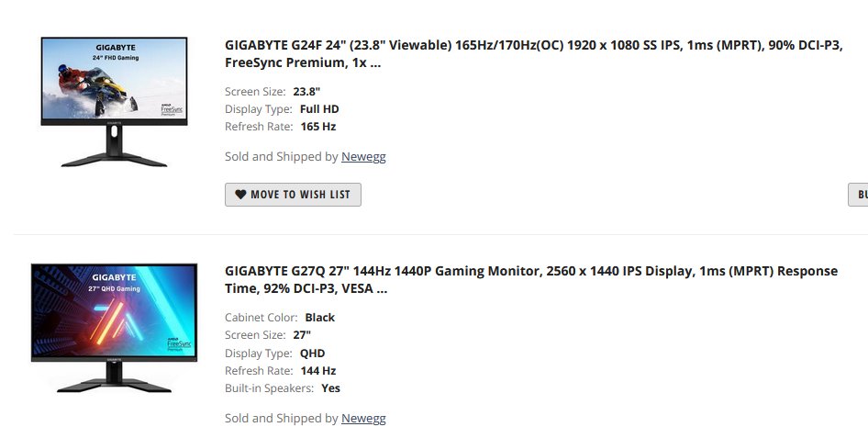The height and width of the screenshot is (438, 868).
Task: Click the heart icon on the wish list button
Action: pos(240,195)
